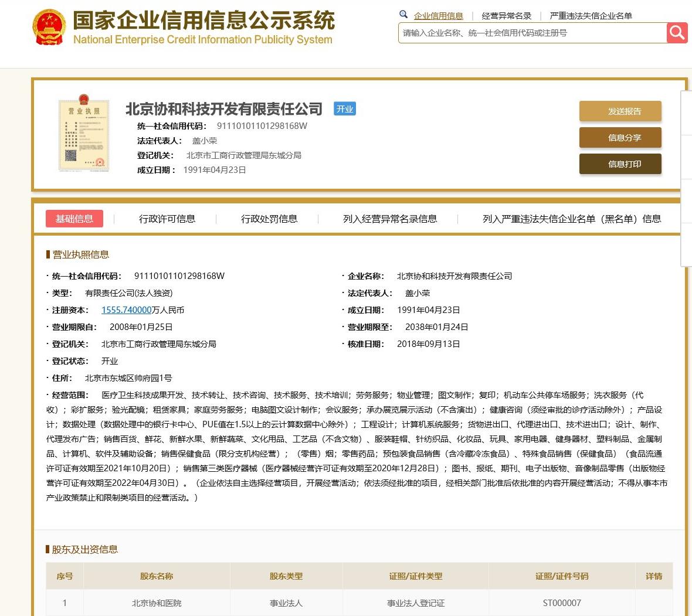692x616 pixels.
Task: Open the 经营异常名录 link
Action: pyautogui.click(x=505, y=14)
